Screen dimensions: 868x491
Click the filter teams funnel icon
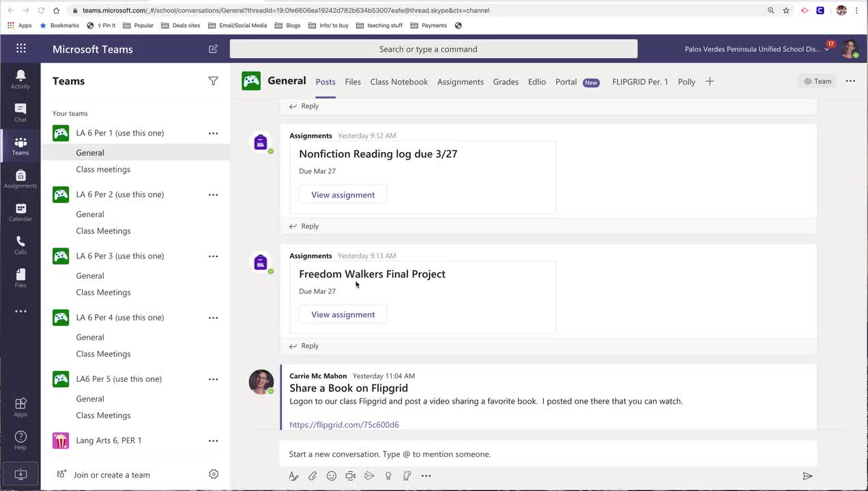(x=213, y=81)
